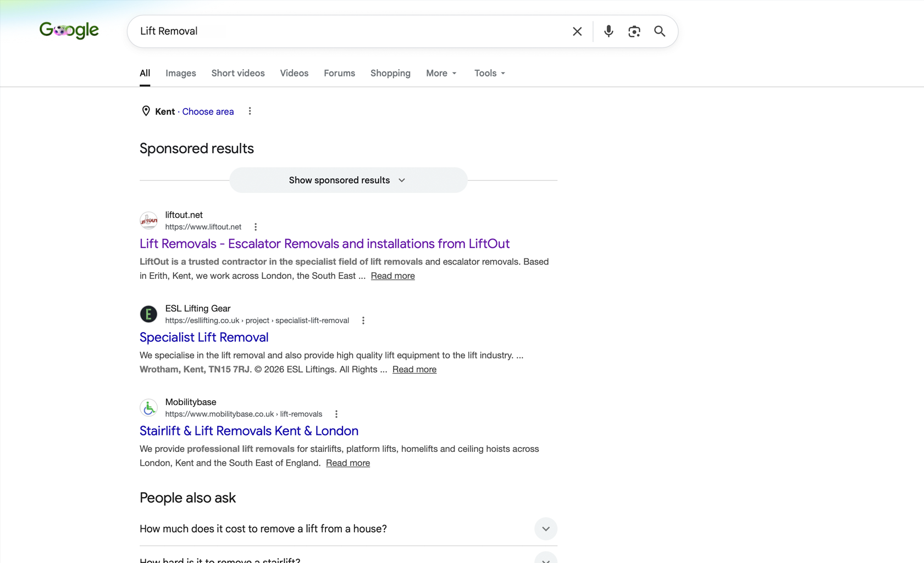Click the Sponsored results heading
The width and height of the screenshot is (924, 563).
[197, 148]
